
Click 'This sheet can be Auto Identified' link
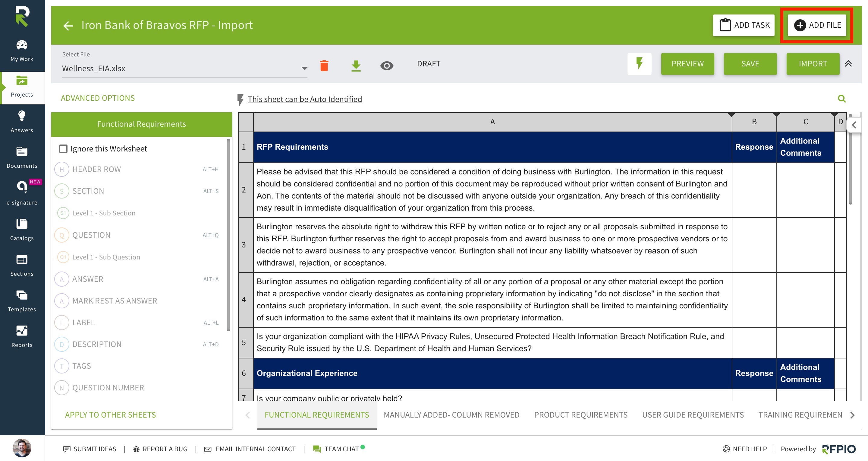click(305, 99)
